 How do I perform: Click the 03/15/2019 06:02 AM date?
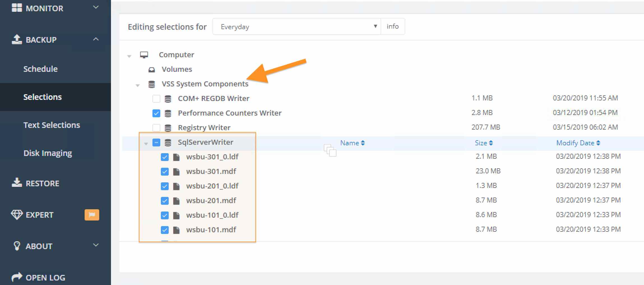point(585,127)
